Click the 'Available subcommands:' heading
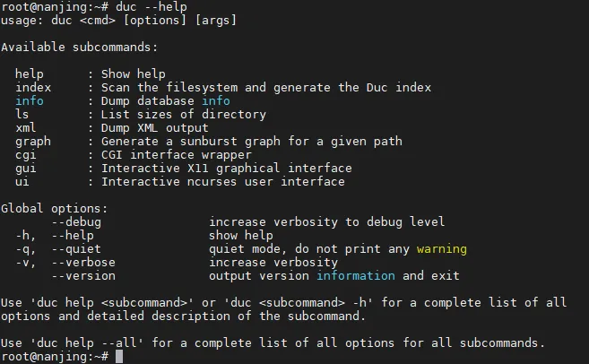This screenshot has width=589, height=364. click(77, 48)
